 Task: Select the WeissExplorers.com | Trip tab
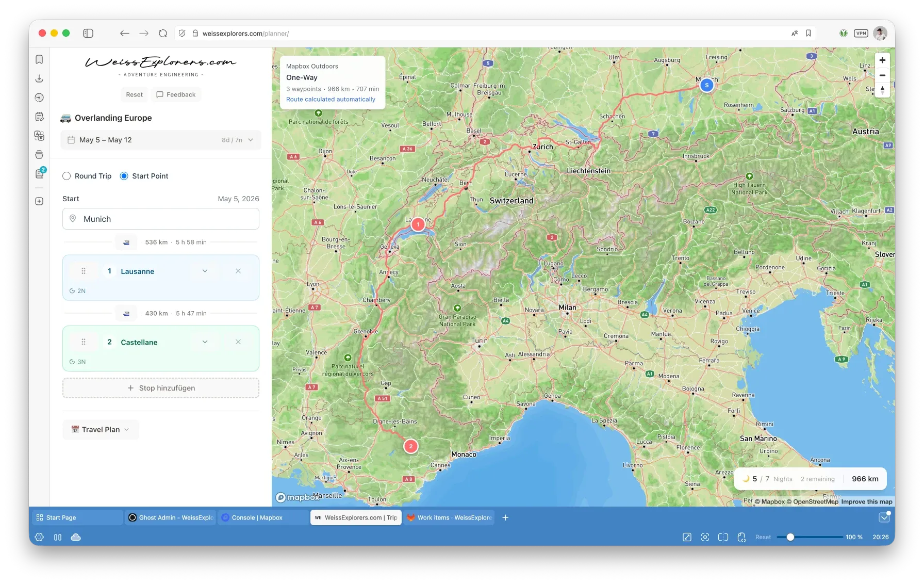(356, 517)
